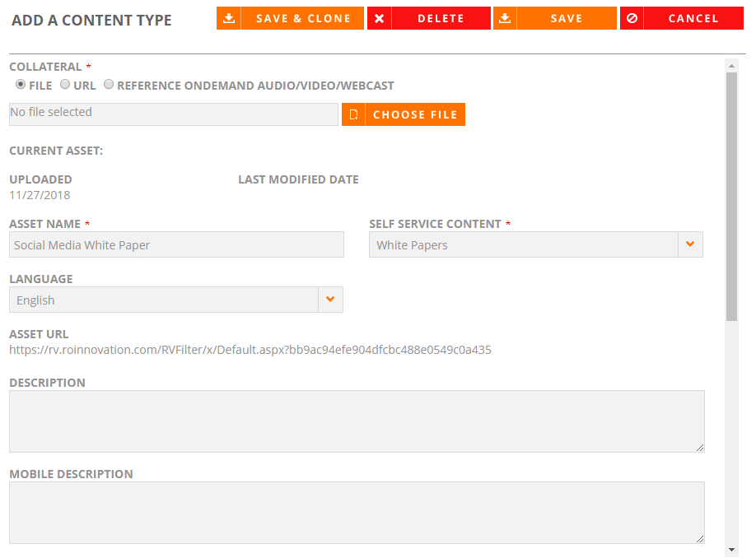This screenshot has height=558, width=756.
Task: Click the download icon beside Save
Action: 505,18
